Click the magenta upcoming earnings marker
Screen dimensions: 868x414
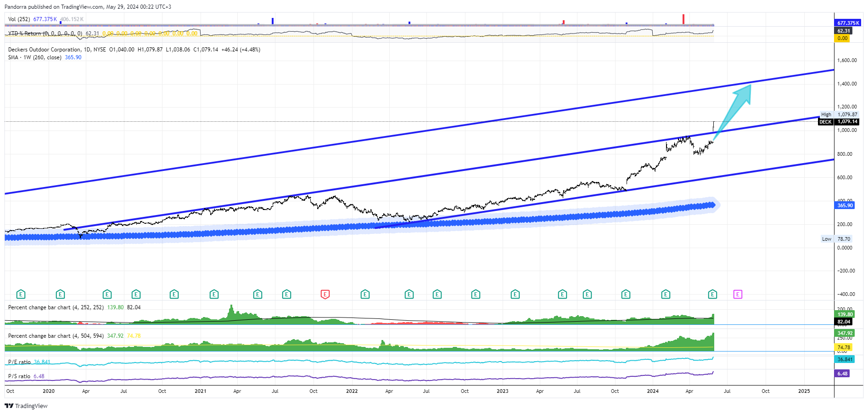pyautogui.click(x=738, y=294)
